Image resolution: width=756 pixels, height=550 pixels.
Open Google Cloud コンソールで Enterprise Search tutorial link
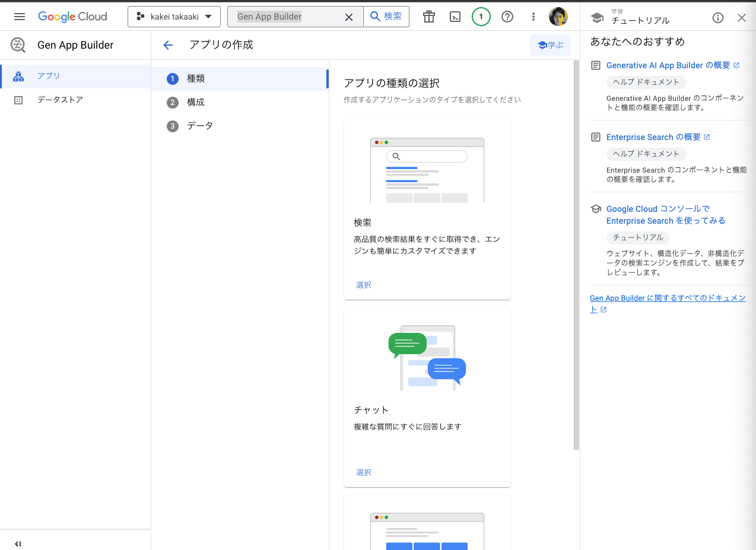[666, 215]
